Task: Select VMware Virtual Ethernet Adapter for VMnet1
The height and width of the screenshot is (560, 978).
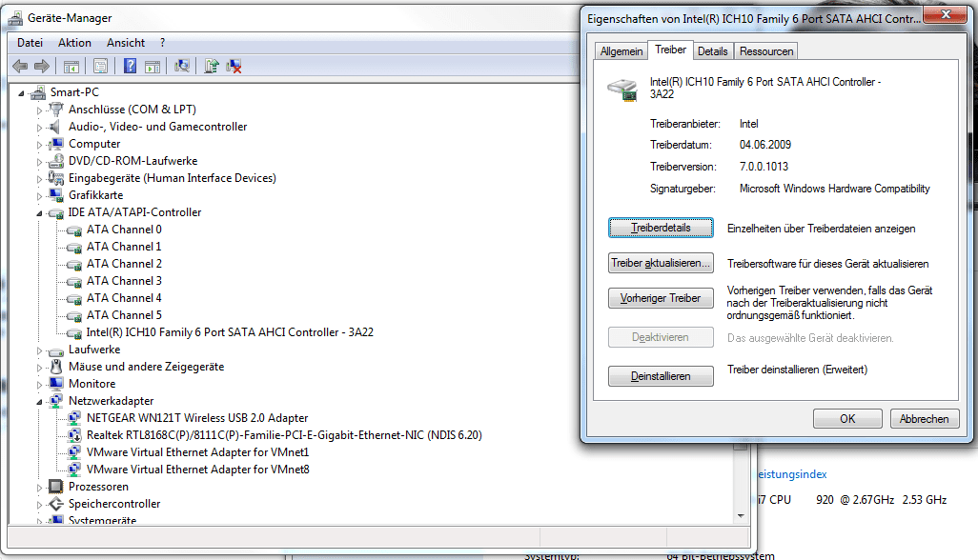Action: pyautogui.click(x=197, y=452)
